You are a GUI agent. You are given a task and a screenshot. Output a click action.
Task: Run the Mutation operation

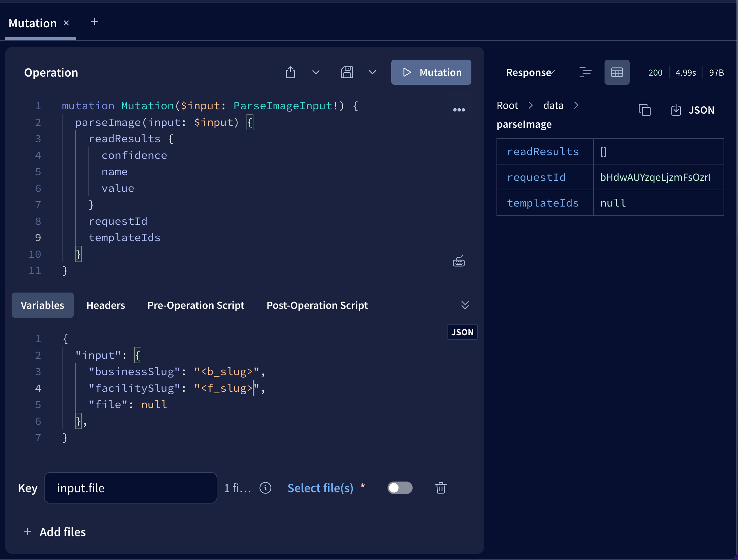[431, 72]
